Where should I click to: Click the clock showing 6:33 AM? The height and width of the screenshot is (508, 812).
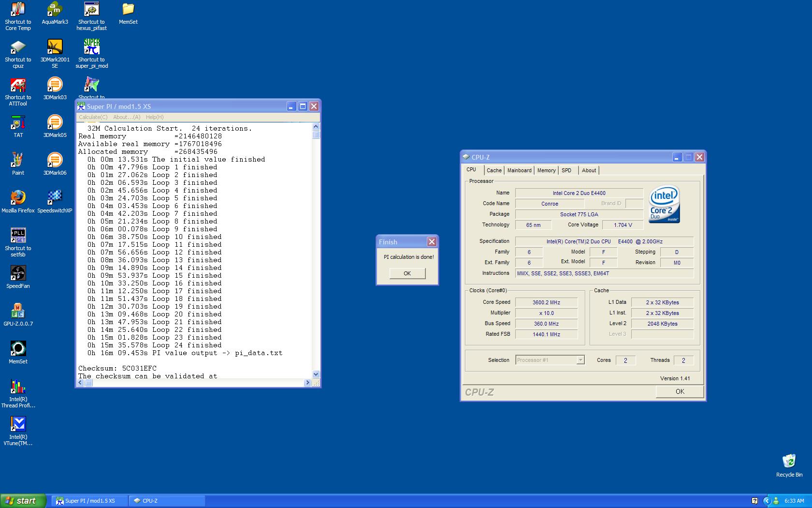click(x=794, y=501)
